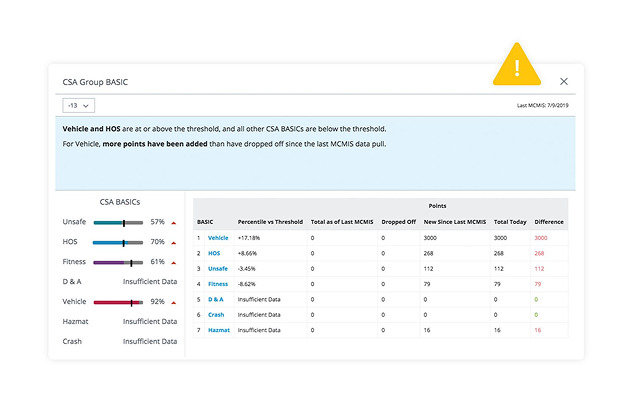The image size is (633, 408).
Task: Open the Fitness link in table
Action: [x=218, y=284]
